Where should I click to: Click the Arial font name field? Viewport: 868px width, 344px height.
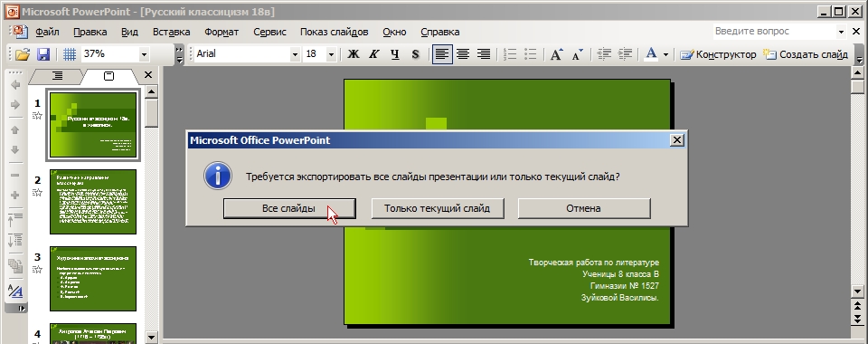[x=242, y=53]
